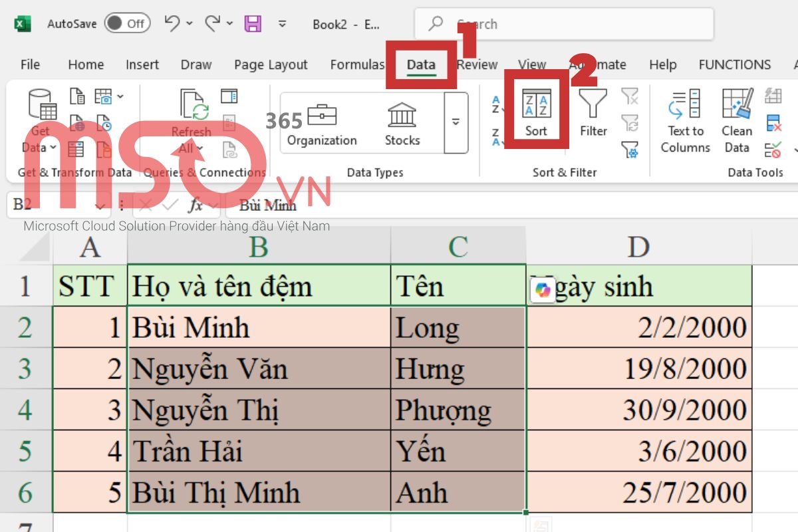This screenshot has height=532, width=798.
Task: Click the Undo arrow icon
Action: click(172, 23)
